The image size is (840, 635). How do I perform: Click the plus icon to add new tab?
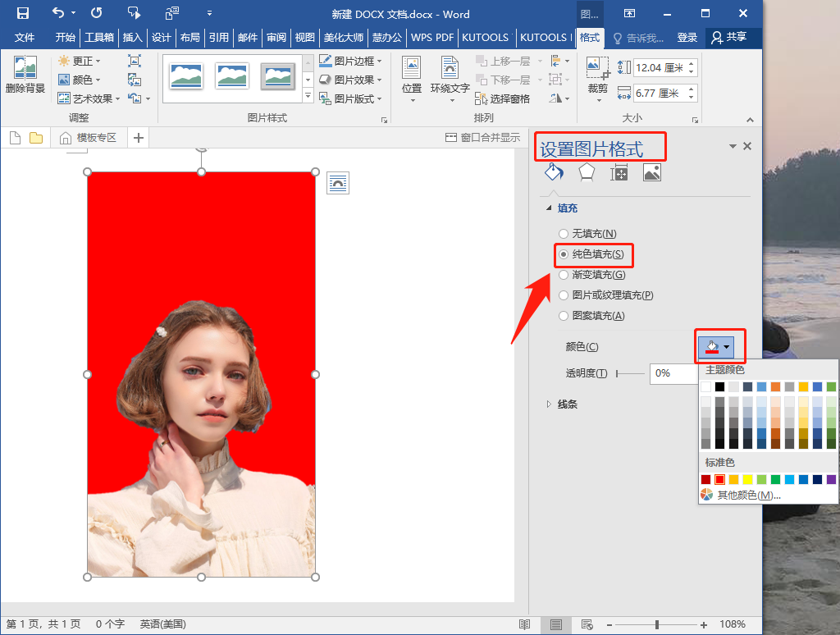pyautogui.click(x=138, y=138)
